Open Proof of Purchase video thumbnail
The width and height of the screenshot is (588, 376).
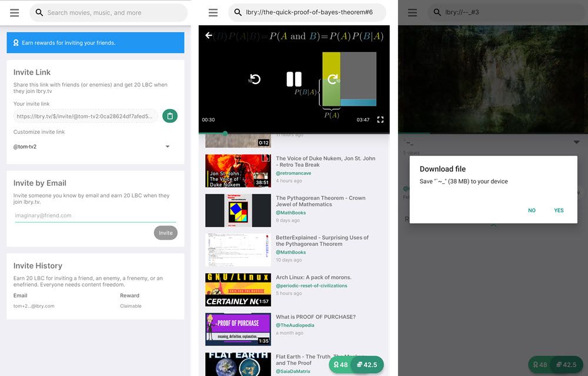click(238, 329)
